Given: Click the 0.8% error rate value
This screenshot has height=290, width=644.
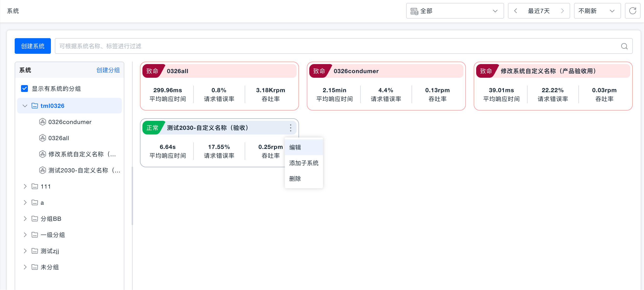Looking at the screenshot, I should click(219, 90).
